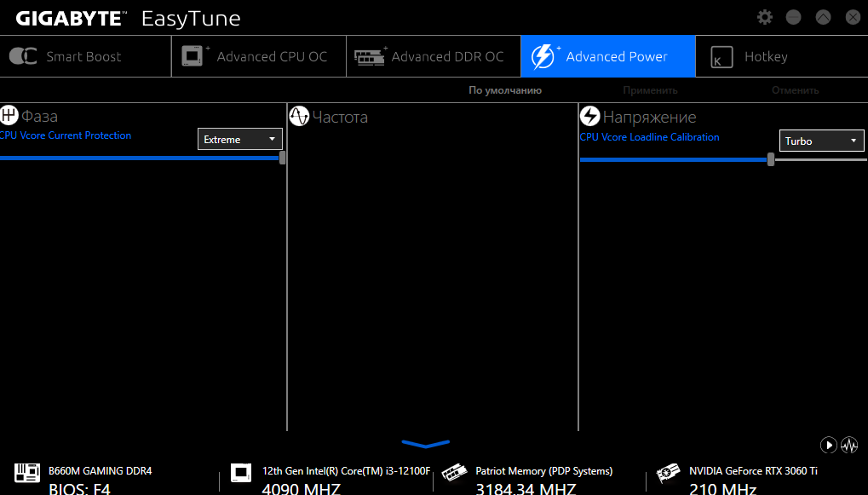Click the Напряжение lightning icon
This screenshot has height=495, width=868.
click(589, 116)
